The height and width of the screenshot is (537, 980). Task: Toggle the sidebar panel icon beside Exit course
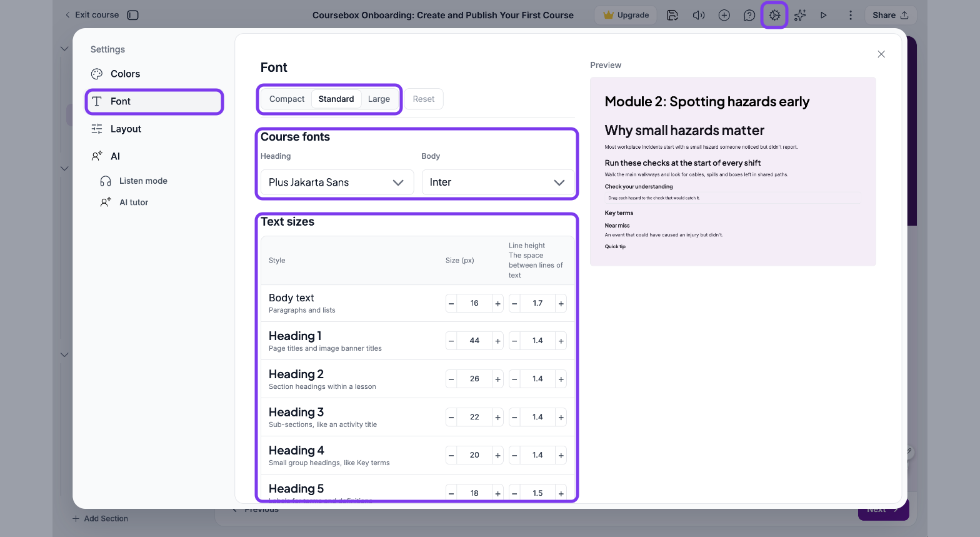pyautogui.click(x=132, y=15)
